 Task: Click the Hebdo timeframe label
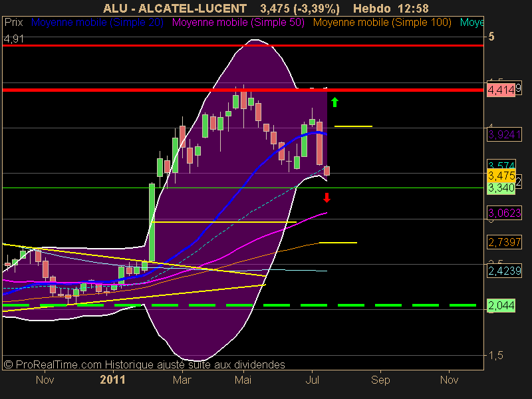point(372,8)
